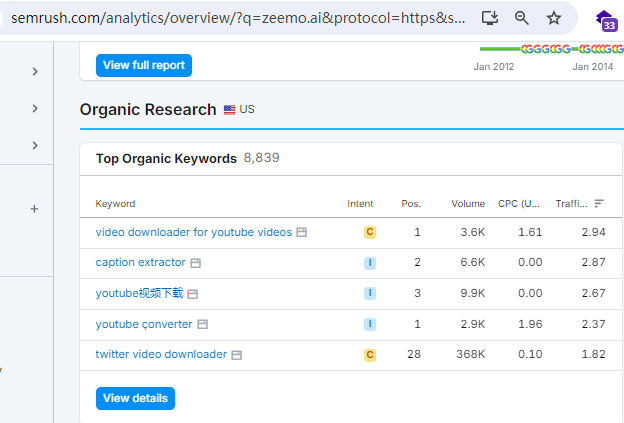Image resolution: width=624 pixels, height=423 pixels.
Task: Click the Volume column header
Action: click(468, 204)
